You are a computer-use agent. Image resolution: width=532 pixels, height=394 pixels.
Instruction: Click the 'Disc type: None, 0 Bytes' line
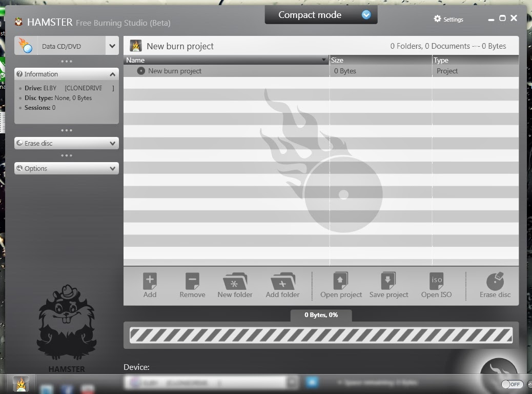pyautogui.click(x=58, y=98)
